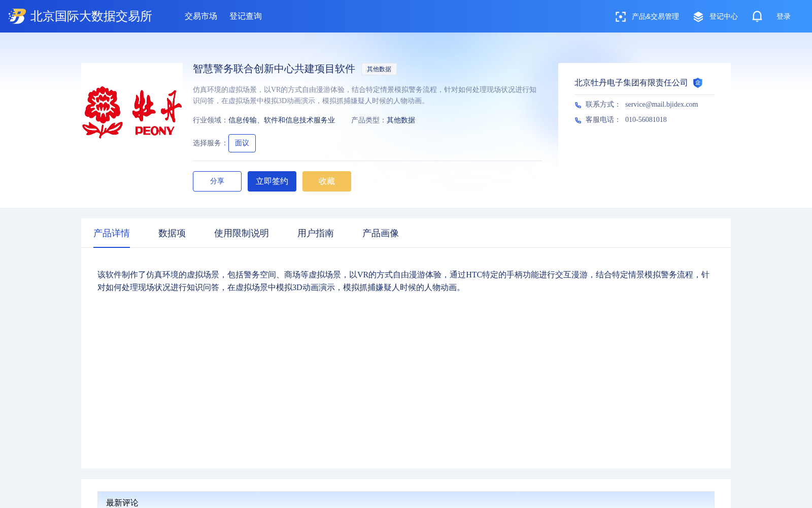Click the 登录 link
This screenshot has width=812, height=508.
click(x=784, y=17)
